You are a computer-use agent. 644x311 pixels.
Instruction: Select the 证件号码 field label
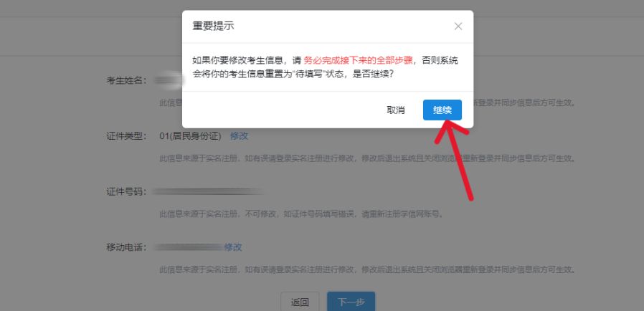click(x=126, y=191)
